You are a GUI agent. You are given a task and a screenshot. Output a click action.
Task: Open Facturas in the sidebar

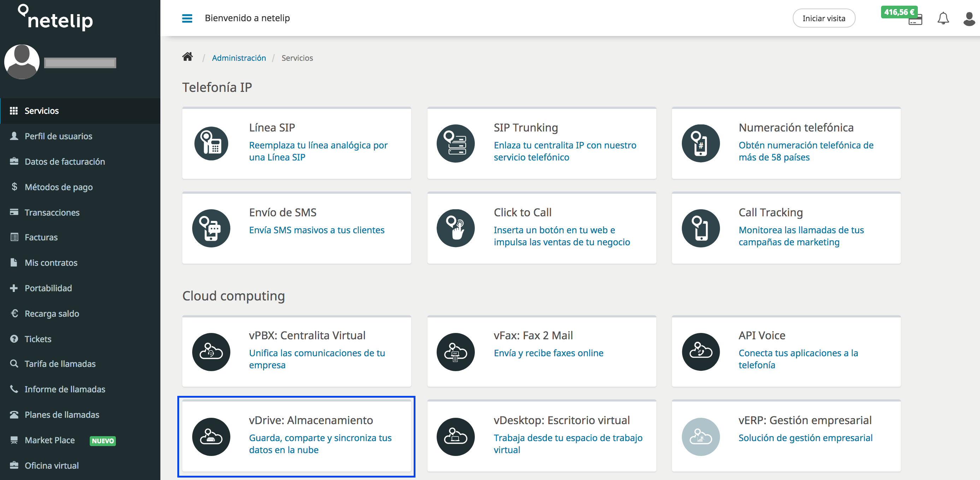point(80,237)
